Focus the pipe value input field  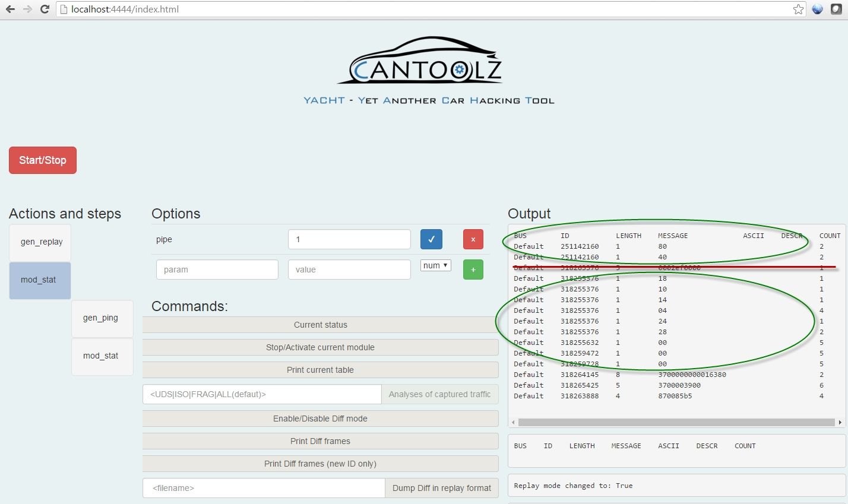click(349, 239)
